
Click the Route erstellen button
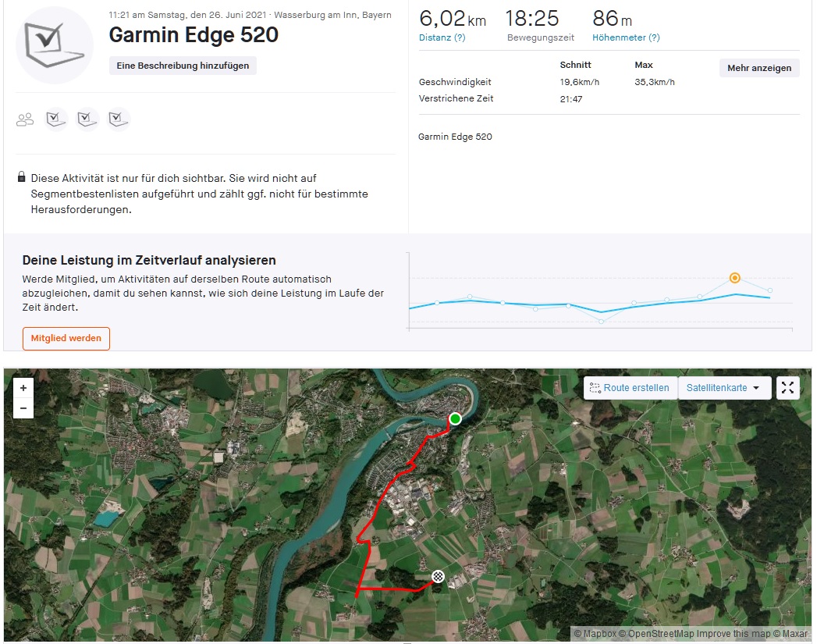(x=630, y=388)
